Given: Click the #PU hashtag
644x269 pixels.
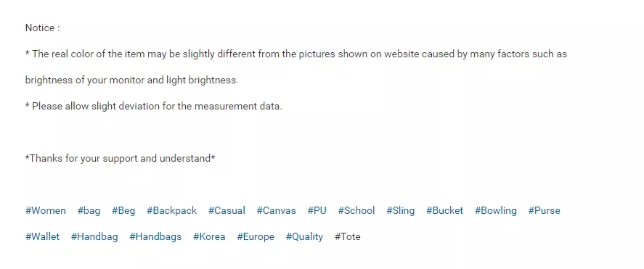Looking at the screenshot, I should pos(317,211).
